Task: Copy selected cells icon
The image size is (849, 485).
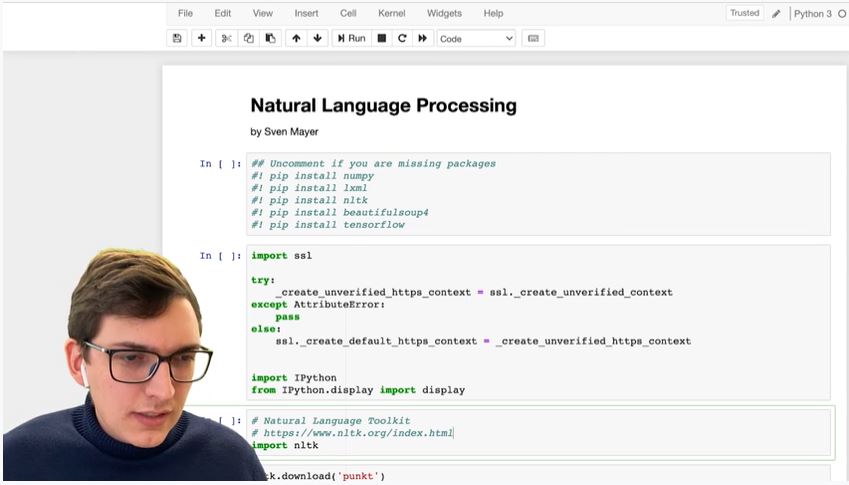Action: [248, 38]
